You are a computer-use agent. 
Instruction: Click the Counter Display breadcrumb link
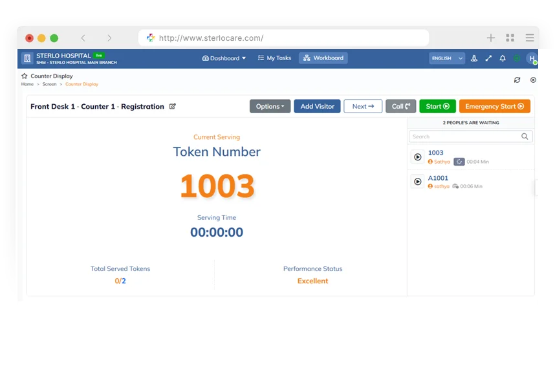pyautogui.click(x=82, y=84)
